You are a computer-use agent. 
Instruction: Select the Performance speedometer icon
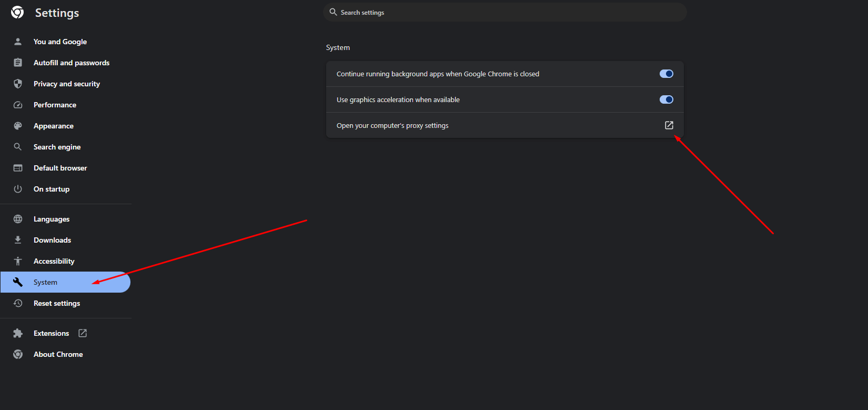point(18,104)
